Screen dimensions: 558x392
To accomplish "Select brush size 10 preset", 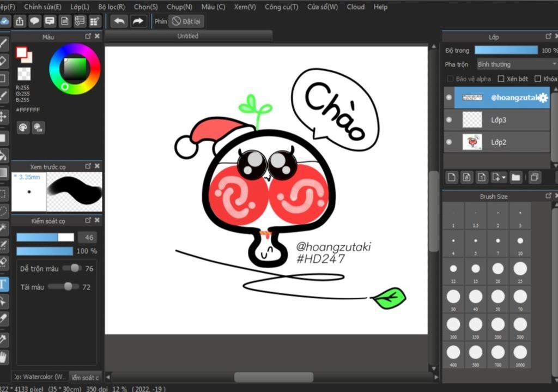I will pyautogui.click(x=520, y=244).
